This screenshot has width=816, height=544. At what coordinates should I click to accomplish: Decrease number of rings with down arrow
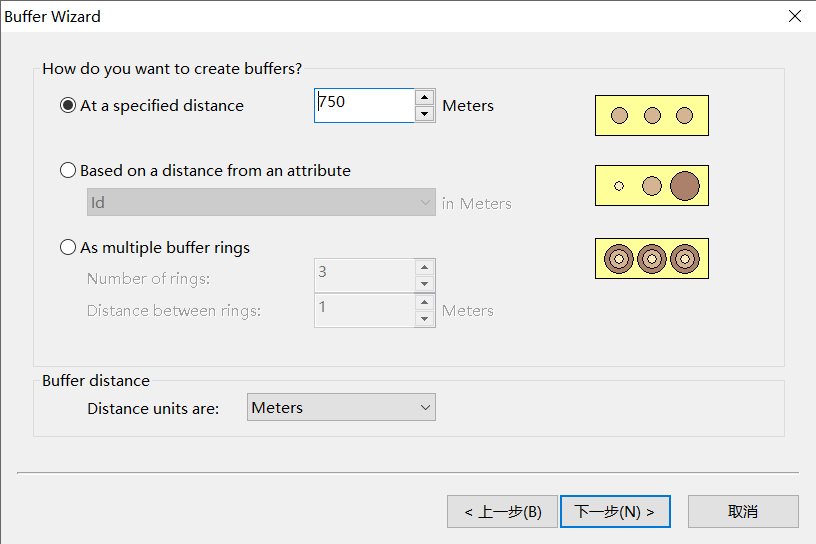(425, 284)
